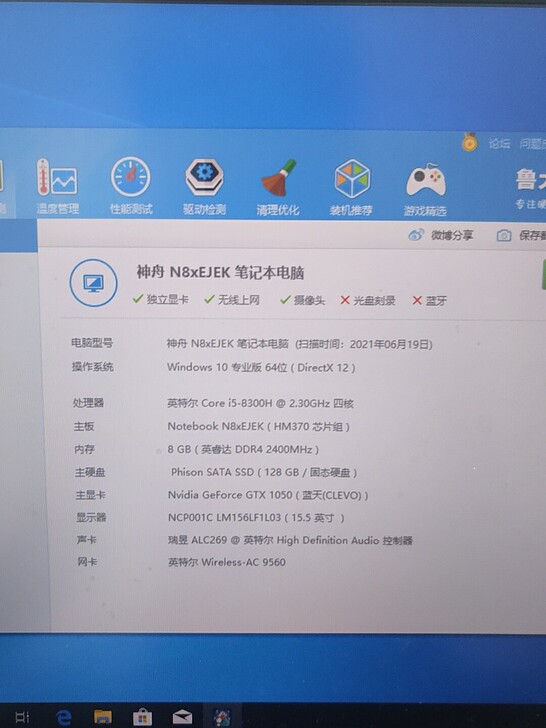Image resolution: width=546 pixels, height=728 pixels.
Task: Open the 温度管理 temperature management icon
Action: (x=58, y=187)
